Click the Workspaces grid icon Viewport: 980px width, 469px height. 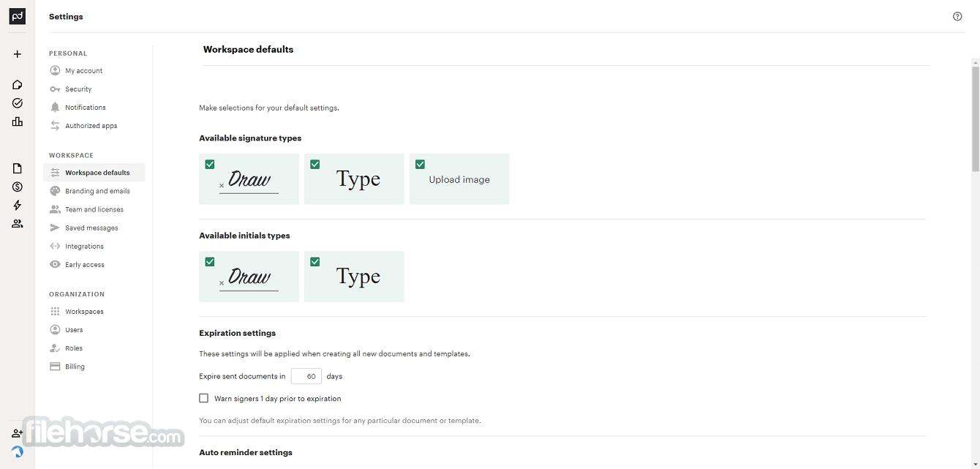[55, 311]
